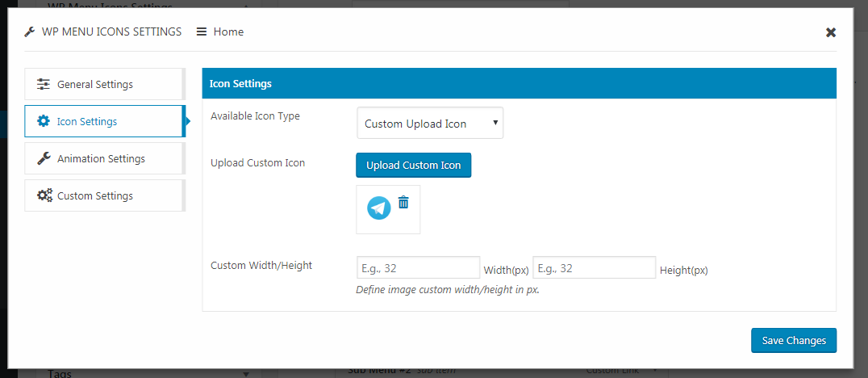Delete uploaded icon using trash icon

coord(403,203)
